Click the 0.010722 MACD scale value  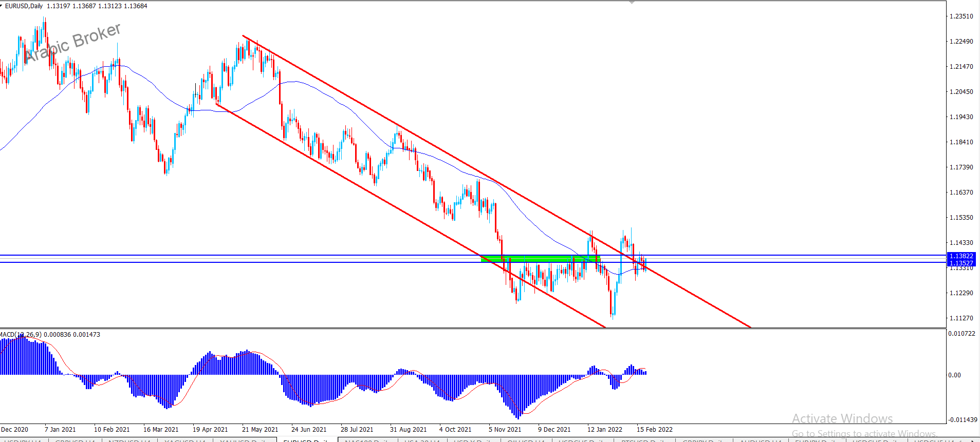click(x=961, y=334)
